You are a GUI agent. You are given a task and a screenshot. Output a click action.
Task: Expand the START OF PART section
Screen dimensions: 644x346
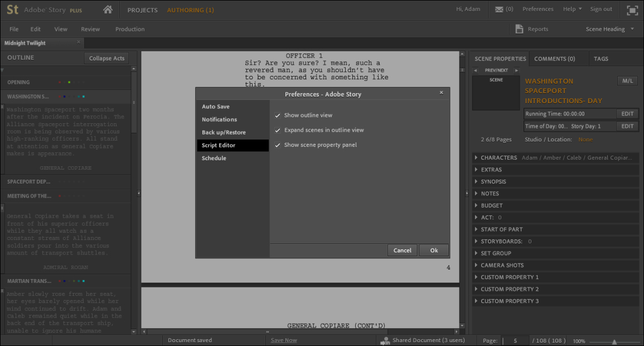pos(476,229)
